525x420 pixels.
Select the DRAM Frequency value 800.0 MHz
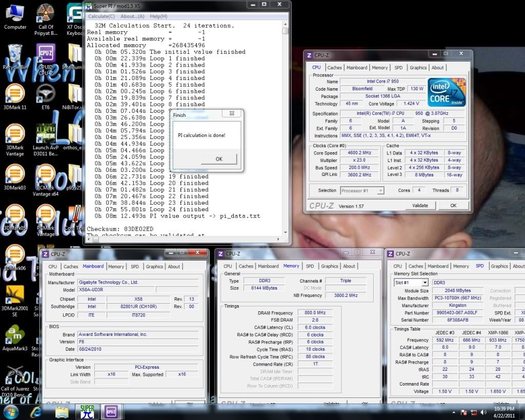tap(315, 312)
